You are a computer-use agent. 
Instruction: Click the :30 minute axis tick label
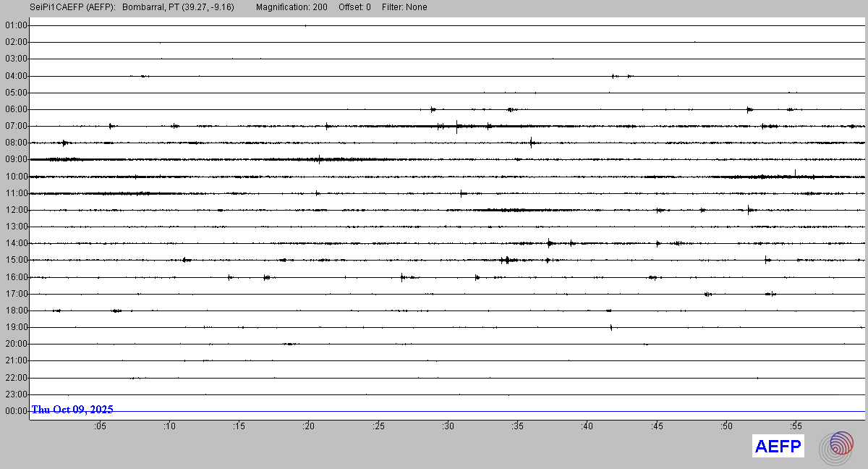pyautogui.click(x=448, y=426)
